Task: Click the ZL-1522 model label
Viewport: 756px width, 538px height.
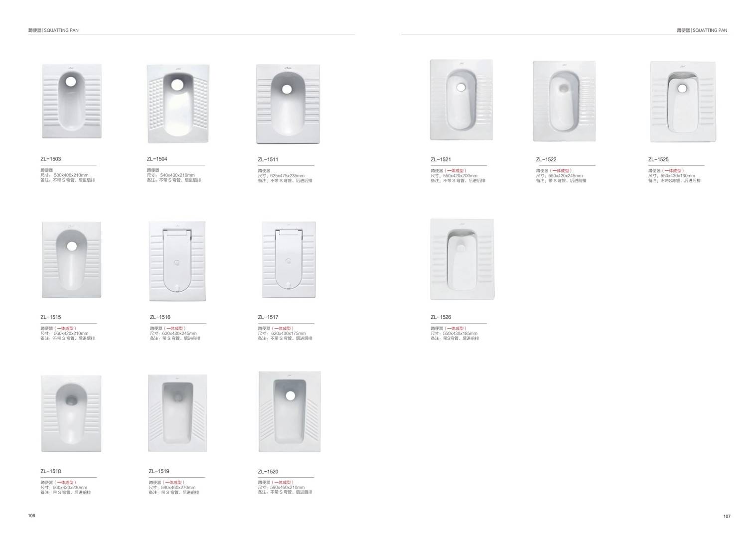Action: click(546, 160)
